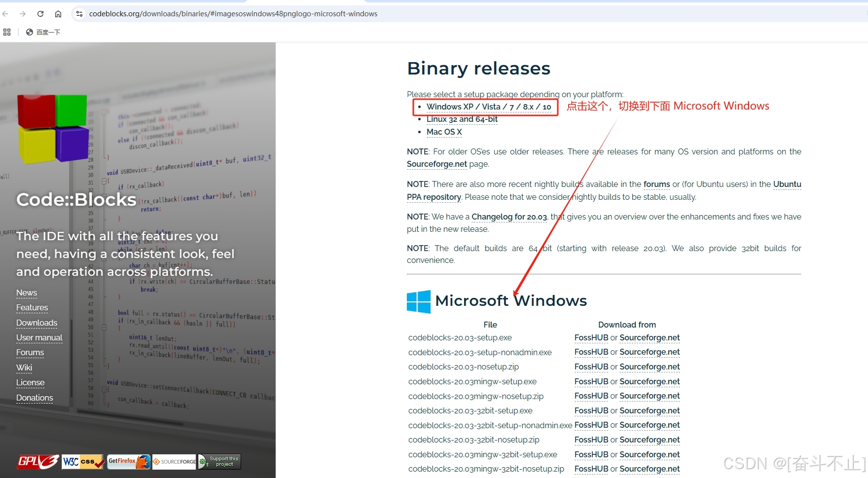The image size is (868, 478).
Task: Open Downloads in the sidebar
Action: click(x=37, y=323)
